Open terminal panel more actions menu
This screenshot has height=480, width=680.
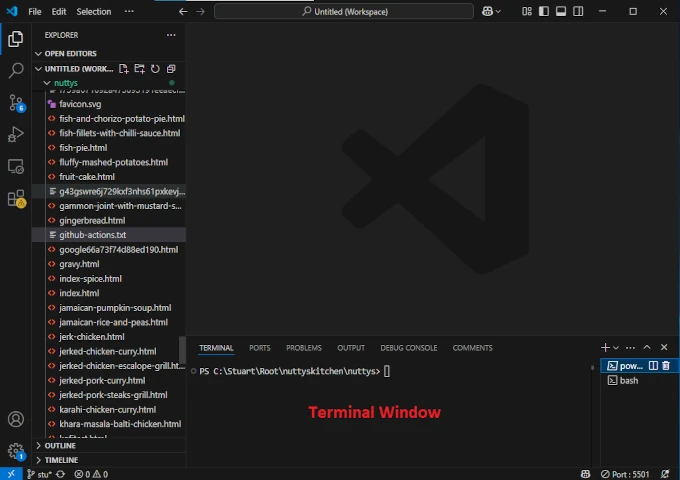coord(631,347)
